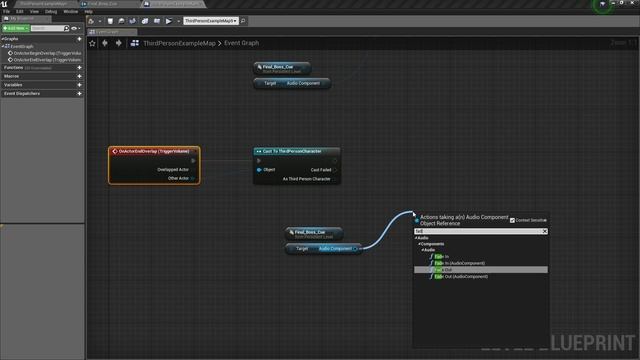Click OnActorEndOverlap execution output pin

pyautogui.click(x=193, y=161)
